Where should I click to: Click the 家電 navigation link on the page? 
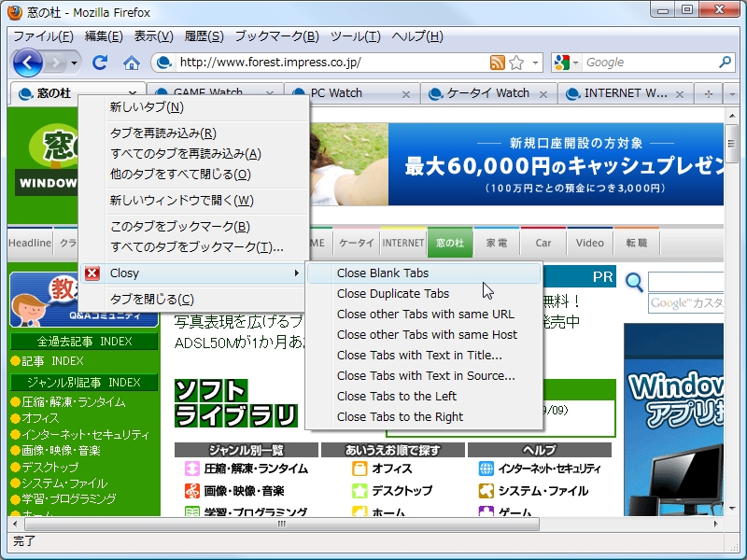(x=497, y=242)
